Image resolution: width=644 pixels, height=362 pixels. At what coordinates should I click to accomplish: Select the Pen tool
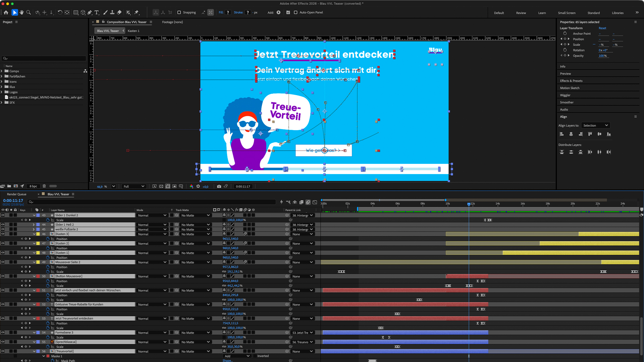90,12
